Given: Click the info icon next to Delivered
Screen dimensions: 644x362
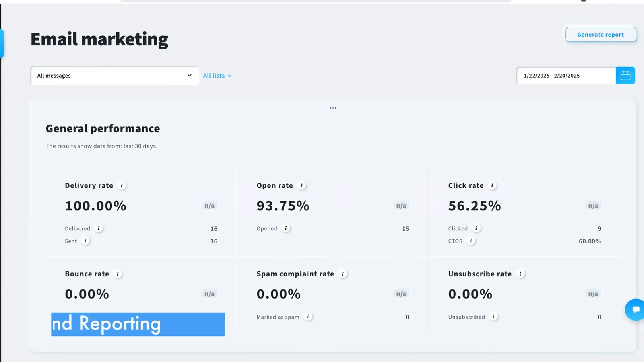Looking at the screenshot, I should tap(99, 228).
